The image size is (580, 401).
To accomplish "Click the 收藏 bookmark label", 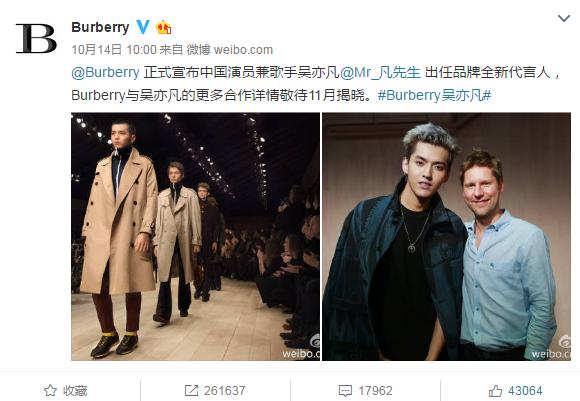I will (x=75, y=391).
